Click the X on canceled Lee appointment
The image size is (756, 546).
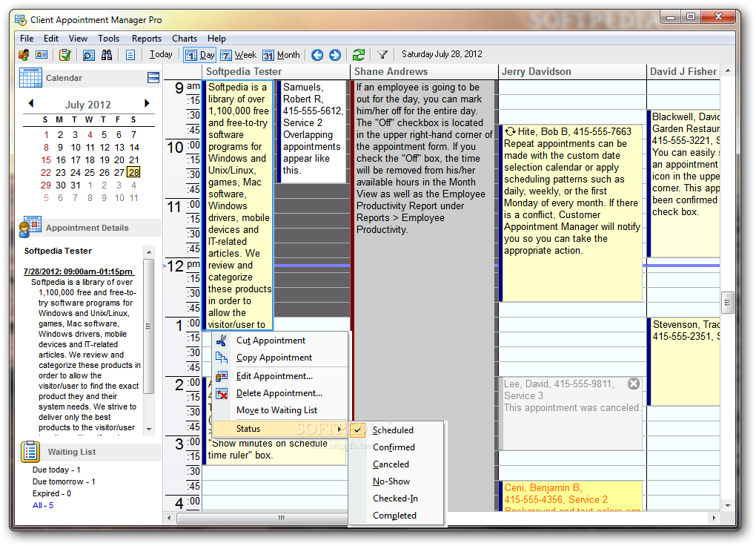tap(634, 384)
